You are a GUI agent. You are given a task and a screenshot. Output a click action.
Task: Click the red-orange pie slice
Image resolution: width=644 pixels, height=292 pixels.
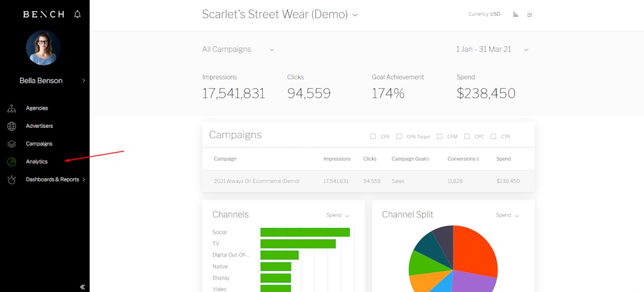pos(474,251)
